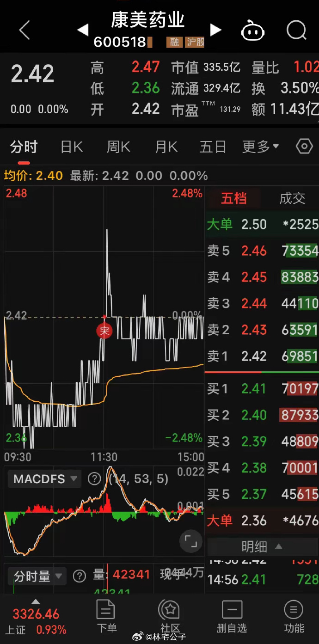This screenshot has height=644, width=319.
Task: Tap 删自选 remove watchlist icon
Action: 232,617
